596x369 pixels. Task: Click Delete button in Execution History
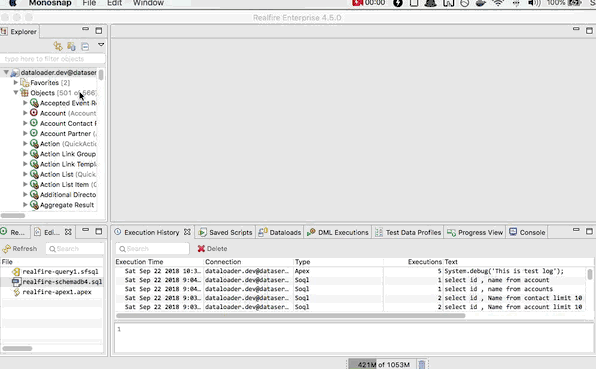[212, 249]
